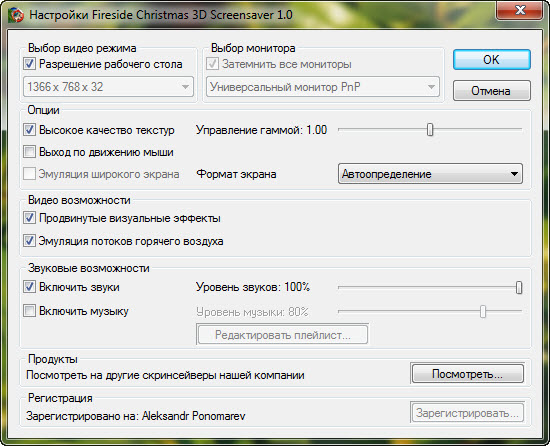The height and width of the screenshot is (446, 550).
Task: Enable 'Выход по движению мыши' checkbox
Action: pos(29,152)
